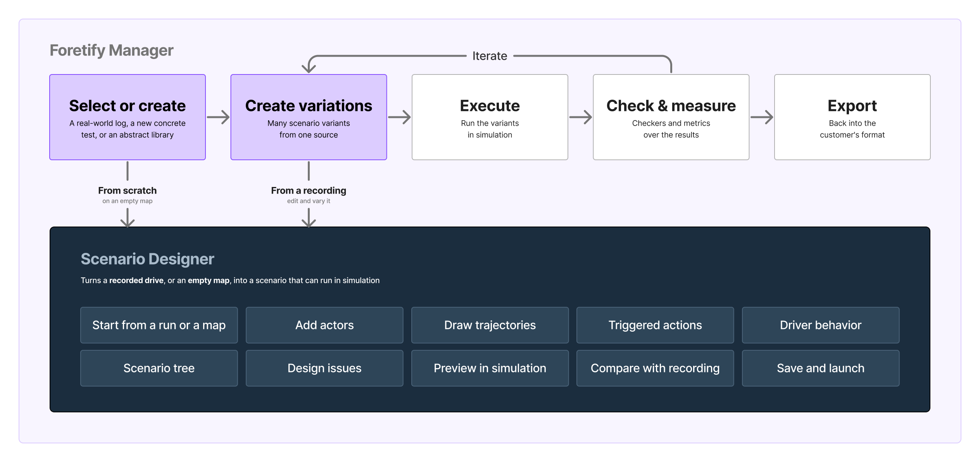Click the "Save and launch" tile
The width and height of the screenshot is (980, 462).
821,368
